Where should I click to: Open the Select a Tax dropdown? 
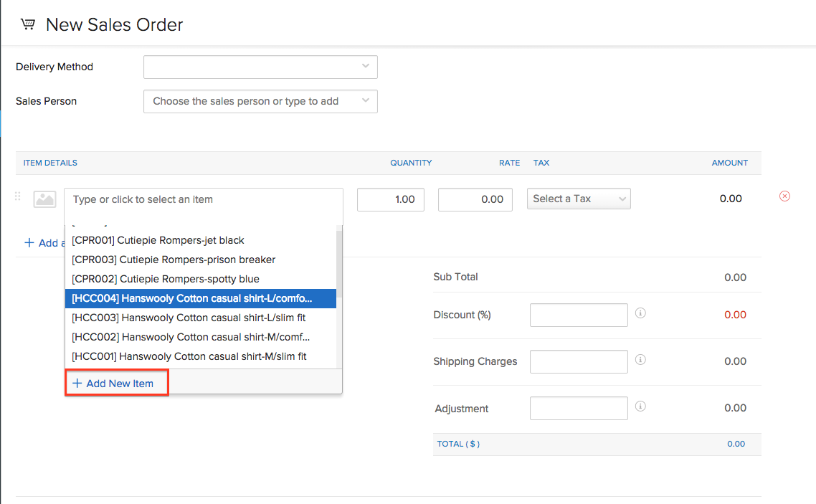point(579,199)
